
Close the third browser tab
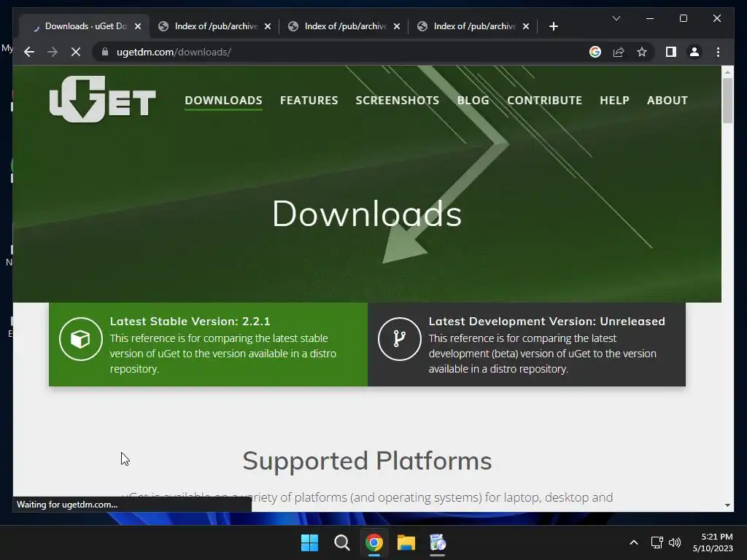pos(397,26)
